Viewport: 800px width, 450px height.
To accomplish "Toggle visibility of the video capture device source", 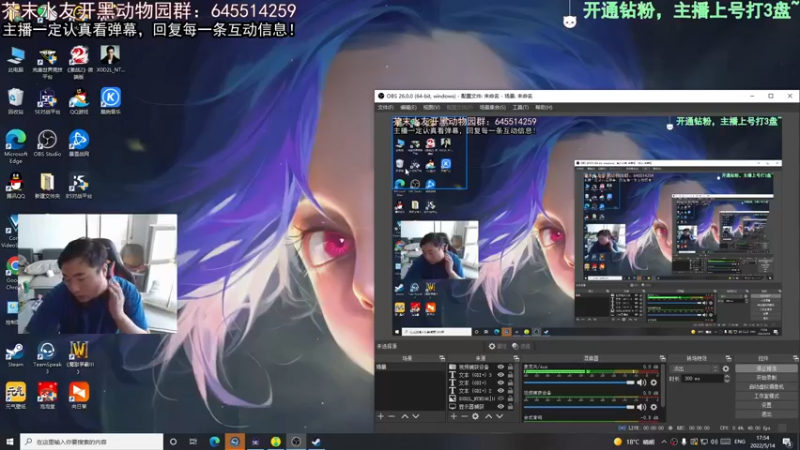I will [501, 367].
